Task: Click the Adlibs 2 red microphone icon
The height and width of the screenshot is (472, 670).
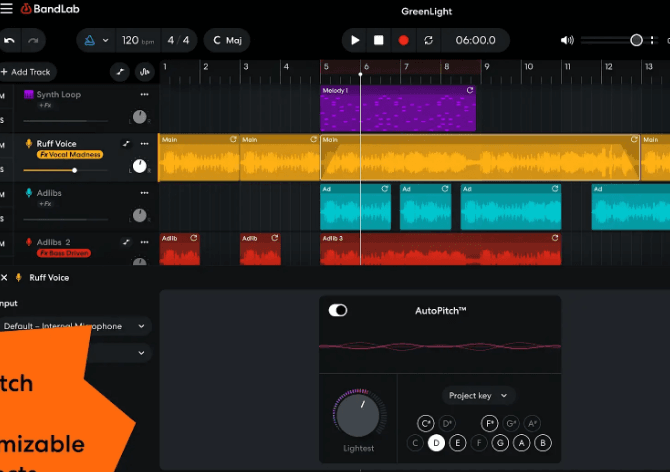Action: point(29,242)
